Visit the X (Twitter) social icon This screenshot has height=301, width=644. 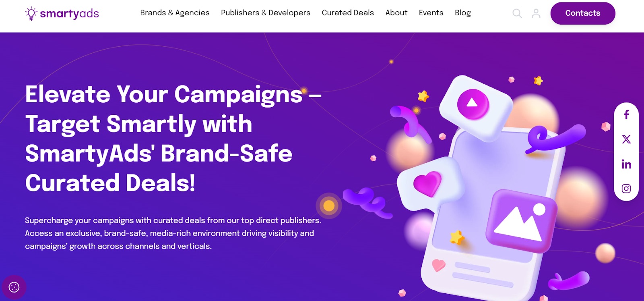point(626,139)
